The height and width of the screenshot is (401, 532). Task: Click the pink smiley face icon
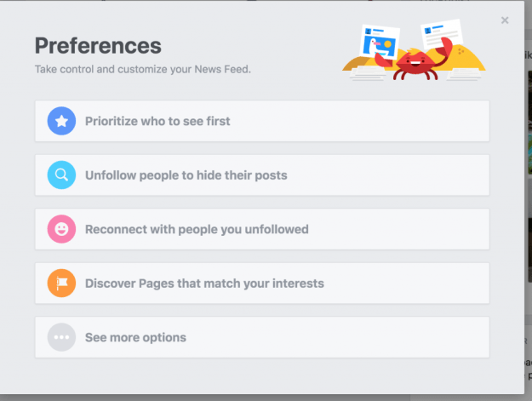[x=61, y=229]
